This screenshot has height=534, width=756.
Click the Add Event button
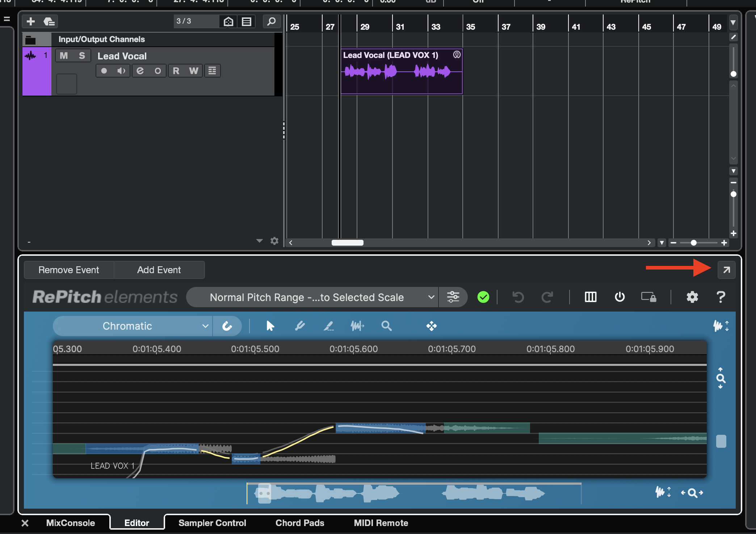[159, 270]
